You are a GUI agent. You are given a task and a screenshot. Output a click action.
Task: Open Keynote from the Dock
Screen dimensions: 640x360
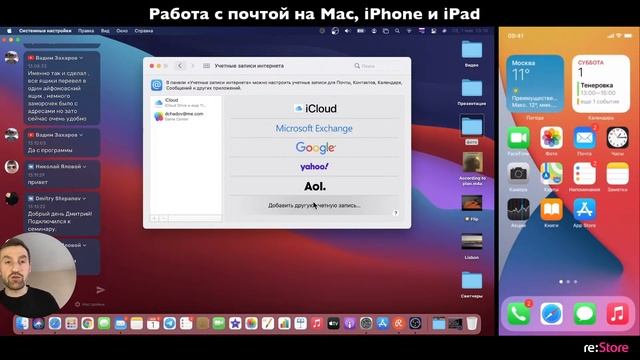click(300, 324)
